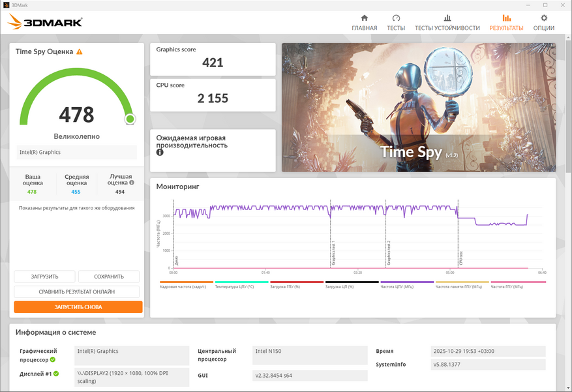572x392 pixels.
Task: Click the CPU score value 2 155
Action: point(213,98)
